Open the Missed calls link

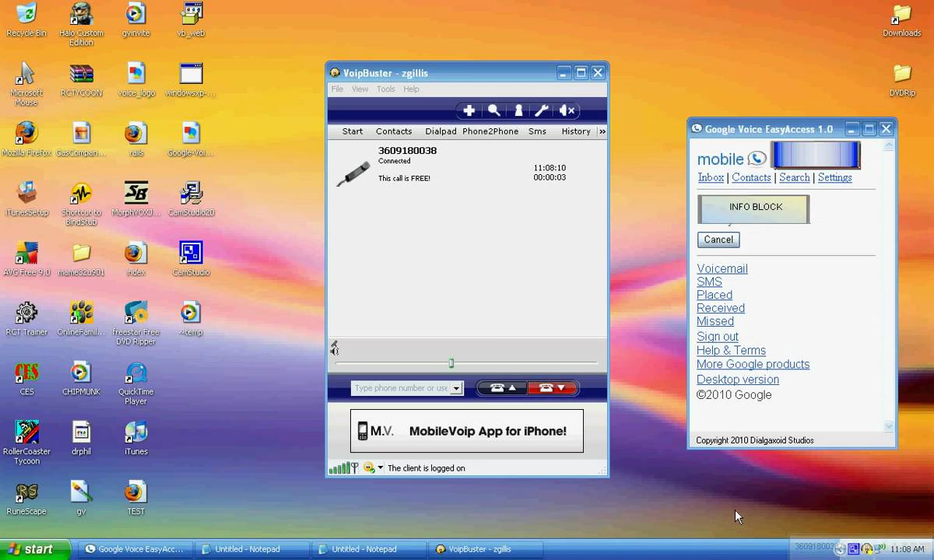point(715,321)
